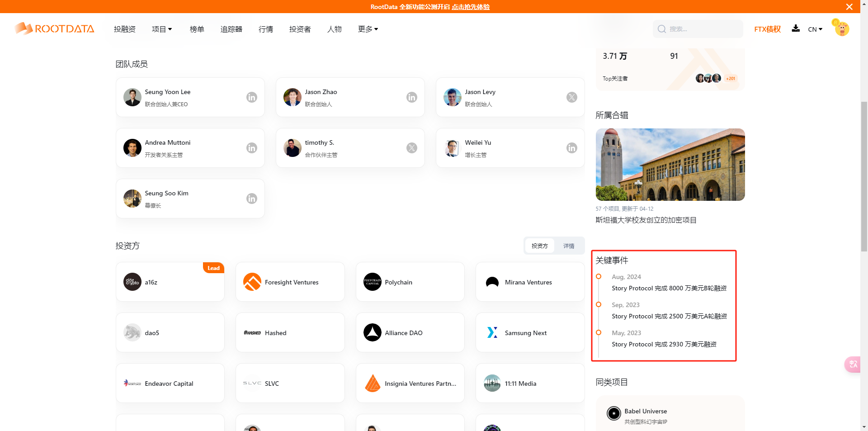The height and width of the screenshot is (431, 868).
Task: Open the May 2023 2930万美元融资 event
Action: (x=664, y=344)
